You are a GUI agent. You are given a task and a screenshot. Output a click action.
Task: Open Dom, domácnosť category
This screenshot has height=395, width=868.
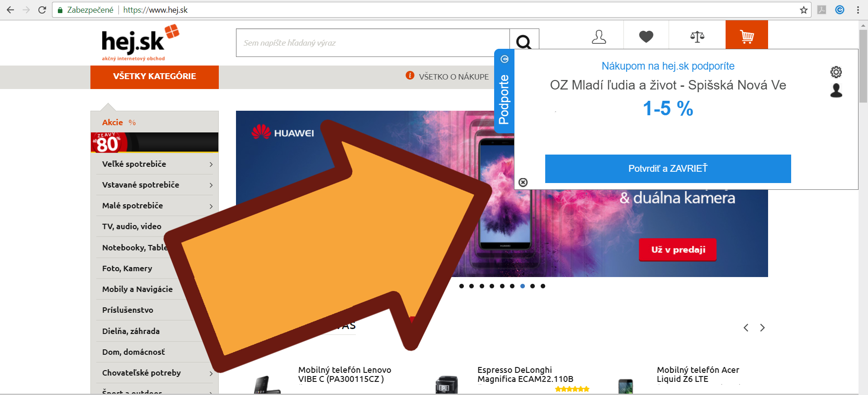[133, 352]
